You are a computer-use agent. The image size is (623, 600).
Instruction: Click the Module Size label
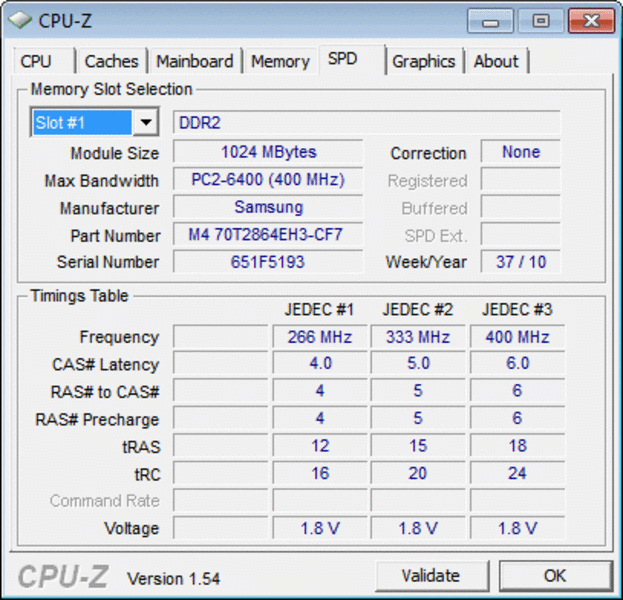(115, 153)
